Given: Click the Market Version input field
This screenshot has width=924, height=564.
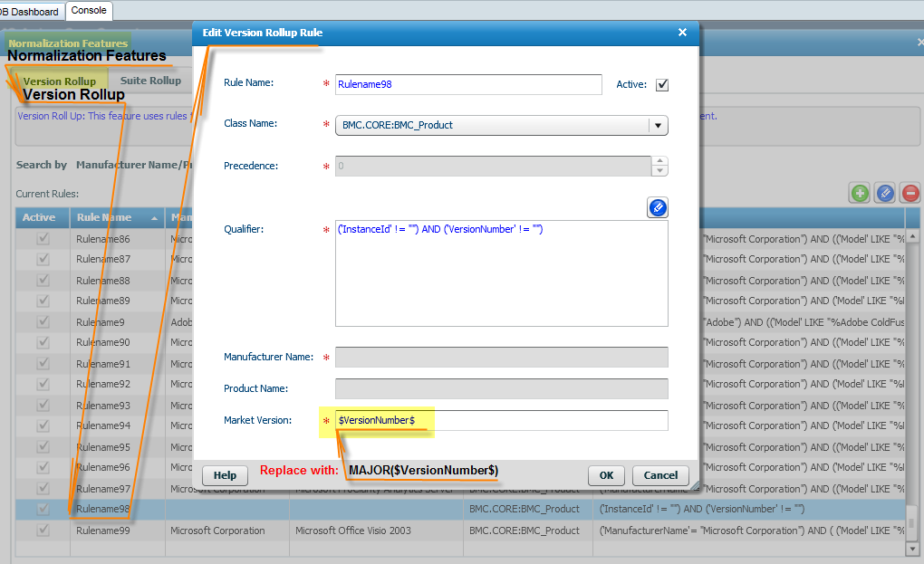Looking at the screenshot, I should pyautogui.click(x=501, y=421).
